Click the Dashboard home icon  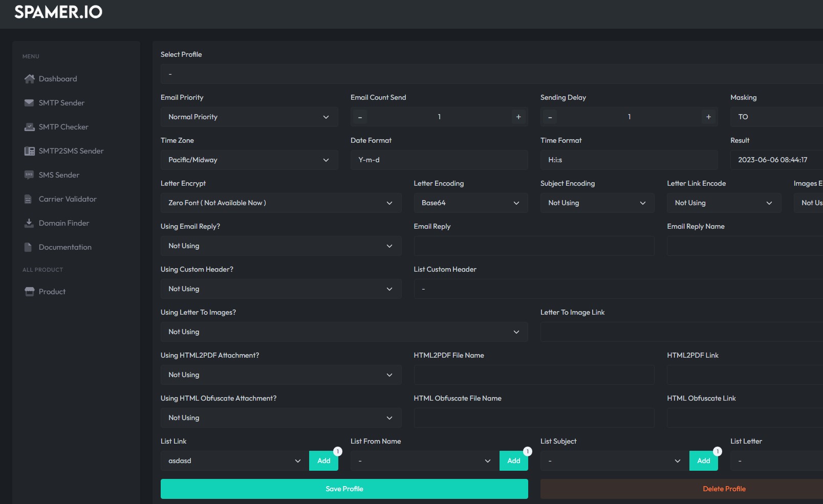pos(29,79)
